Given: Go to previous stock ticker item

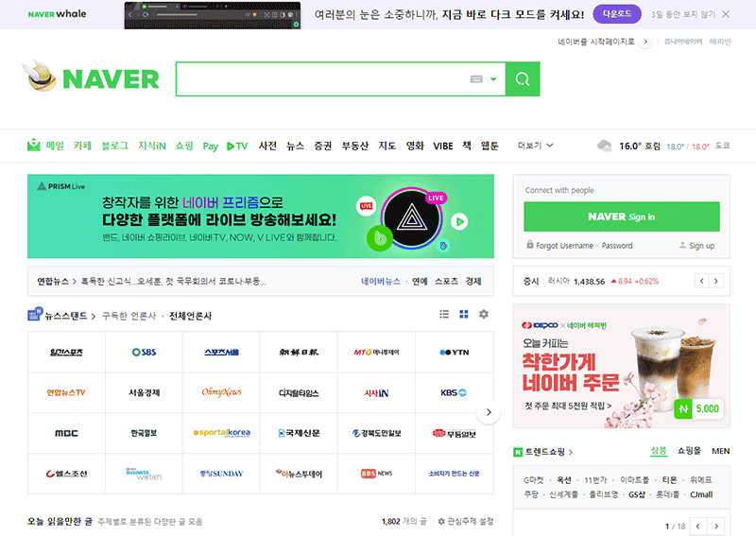Looking at the screenshot, I should coord(702,281).
